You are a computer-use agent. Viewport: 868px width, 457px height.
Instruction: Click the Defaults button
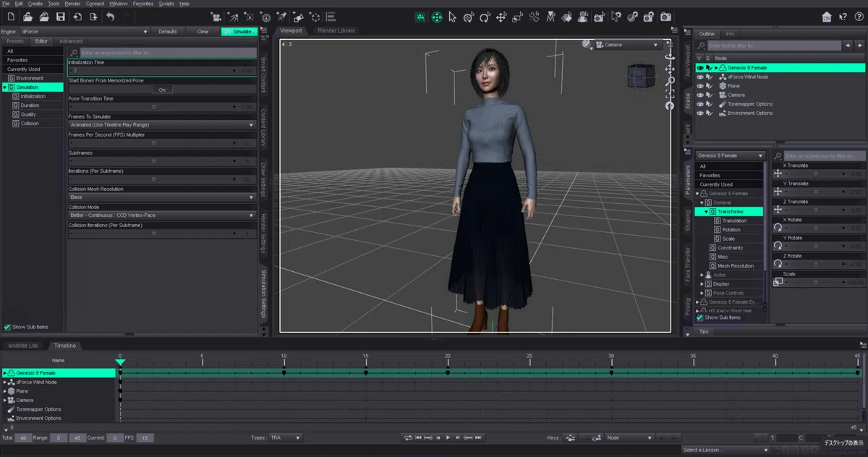(168, 32)
